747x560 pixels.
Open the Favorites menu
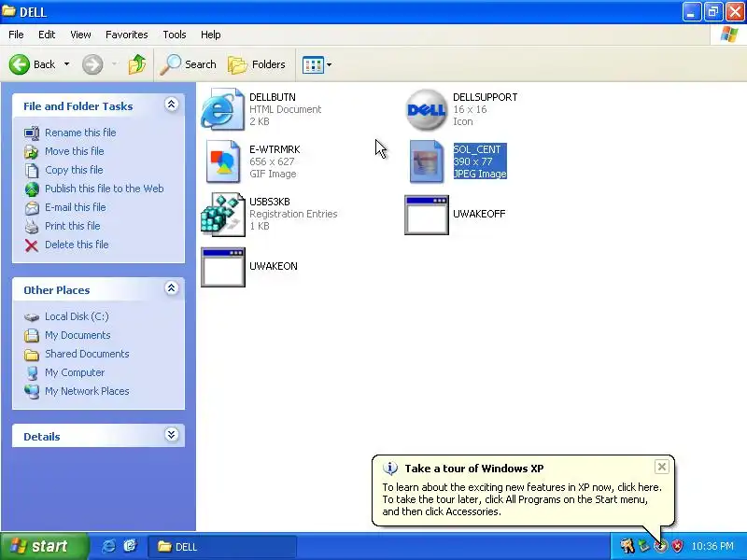click(x=127, y=35)
